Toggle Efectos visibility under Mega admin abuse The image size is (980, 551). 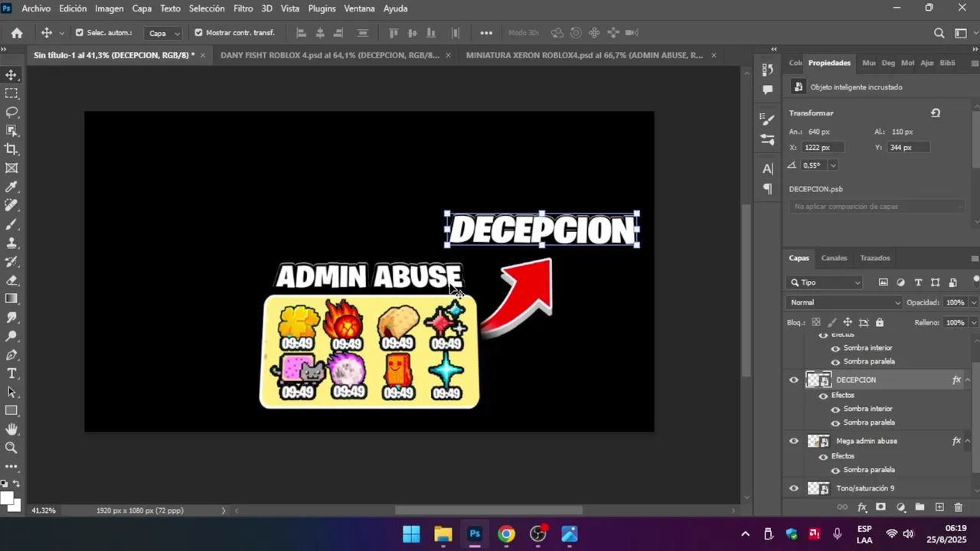[823, 456]
